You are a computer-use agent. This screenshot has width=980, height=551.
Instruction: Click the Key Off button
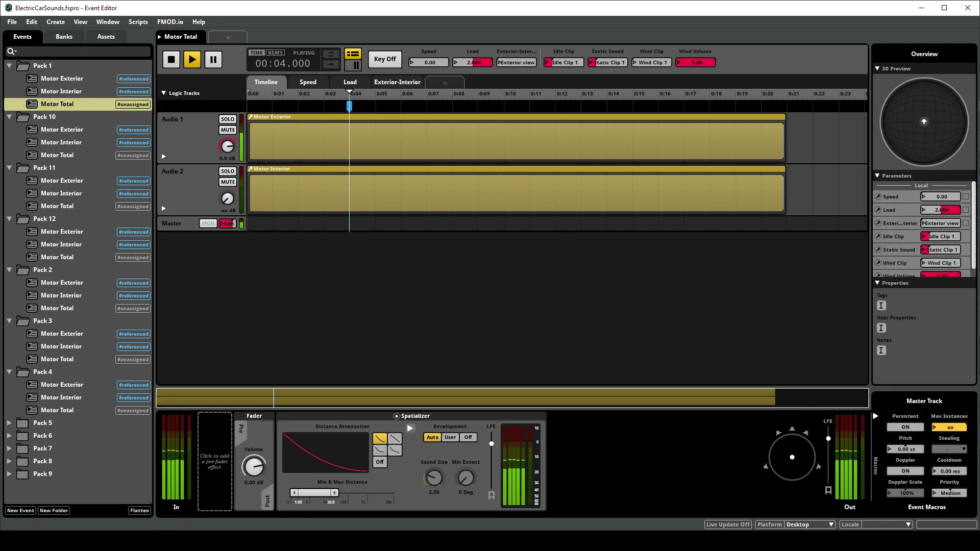click(x=385, y=59)
